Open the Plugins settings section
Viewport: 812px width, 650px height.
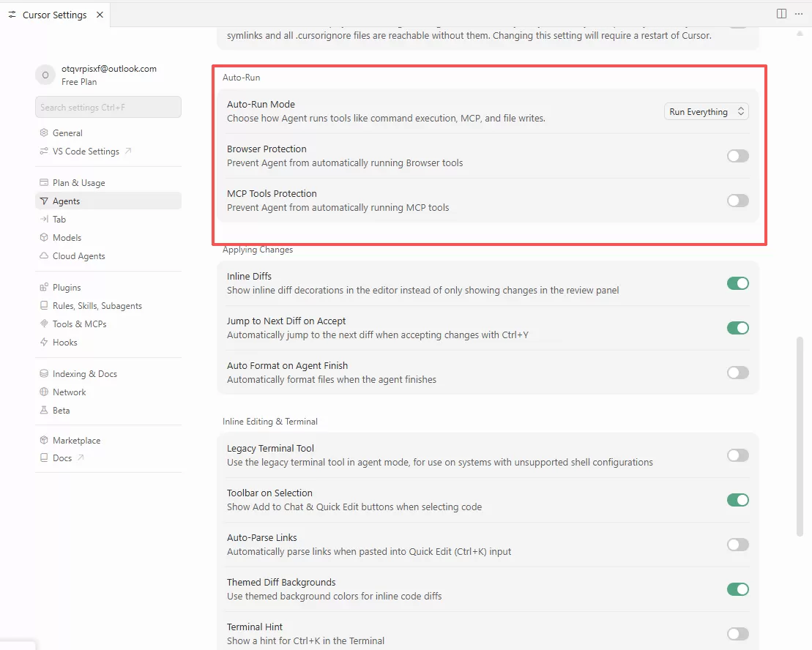click(108, 287)
